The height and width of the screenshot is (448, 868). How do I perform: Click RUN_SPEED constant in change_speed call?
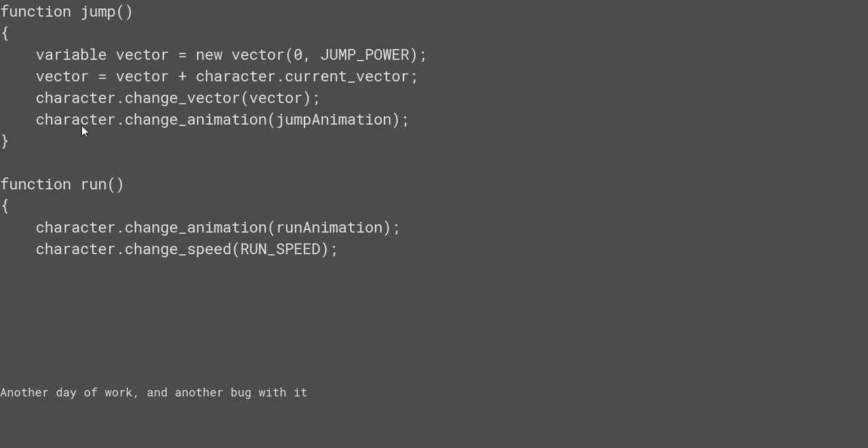tap(281, 249)
